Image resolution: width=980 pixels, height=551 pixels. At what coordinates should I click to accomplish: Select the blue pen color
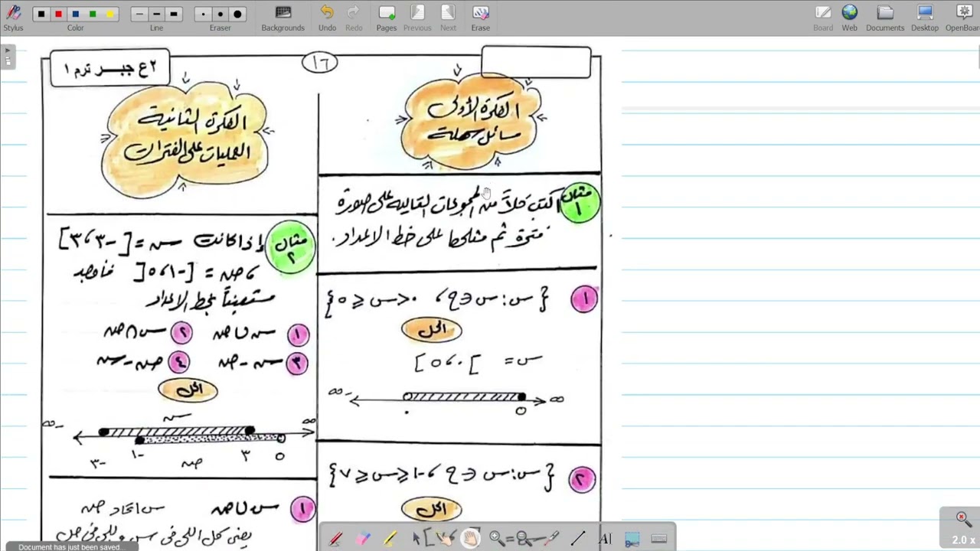pyautogui.click(x=75, y=14)
